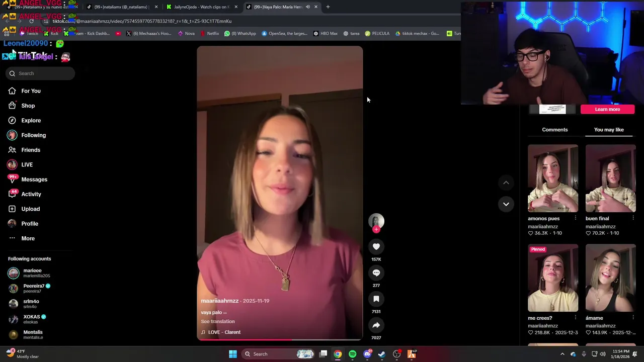Image resolution: width=644 pixels, height=362 pixels.
Task: Open the HBO Max bookmark
Action: (326, 34)
